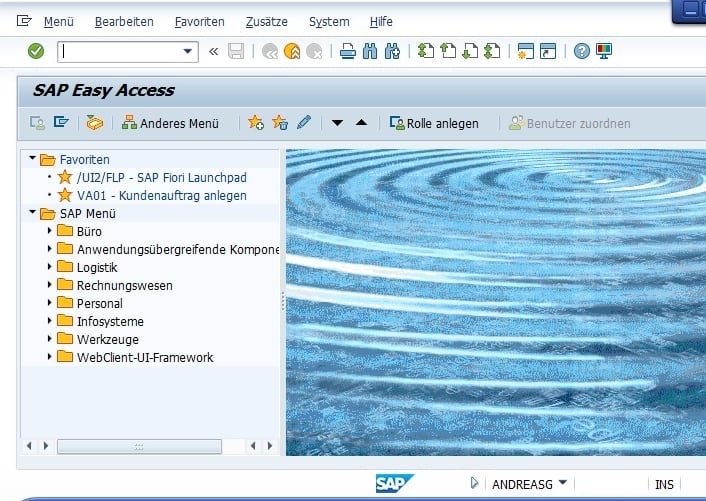Expand the Rechnungswesen folder

50,284
